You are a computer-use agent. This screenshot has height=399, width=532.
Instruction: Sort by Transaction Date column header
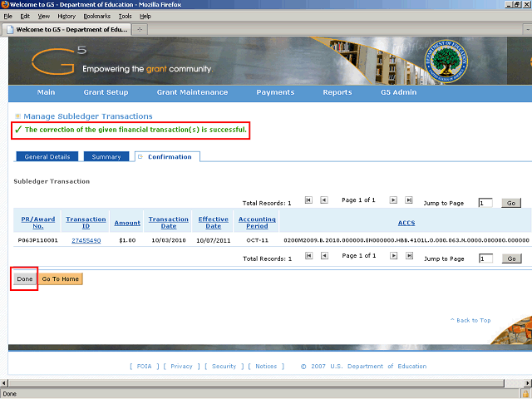click(x=169, y=223)
